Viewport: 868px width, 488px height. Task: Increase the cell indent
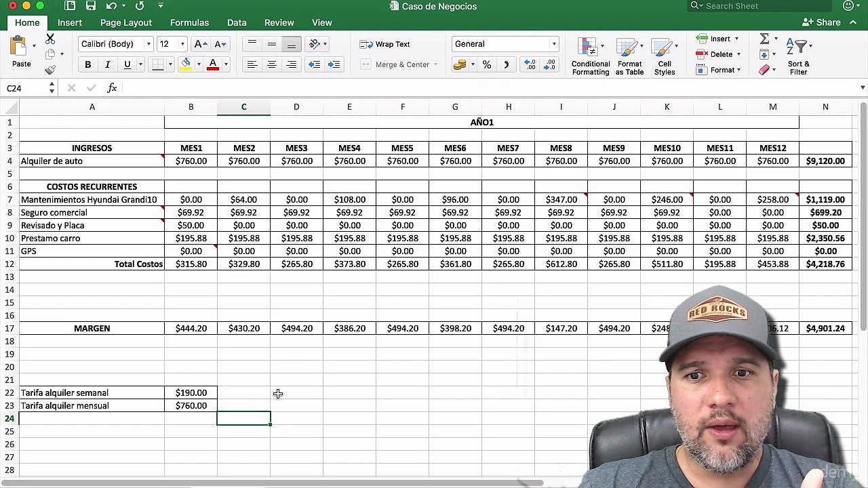334,64
